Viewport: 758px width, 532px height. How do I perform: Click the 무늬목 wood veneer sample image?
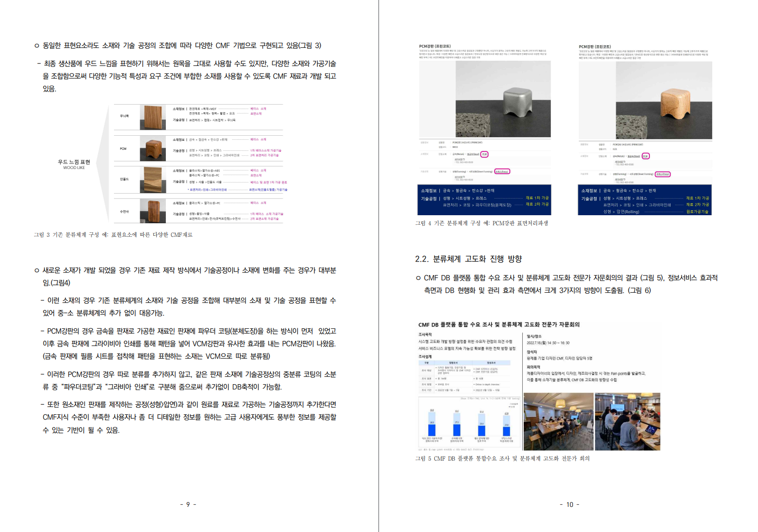click(153, 118)
